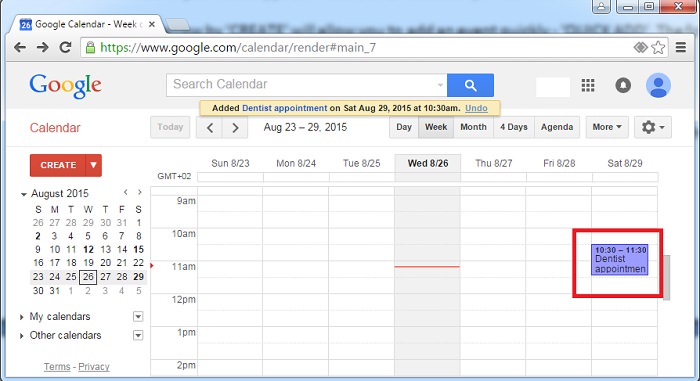
Task: Select date 9 in mini calendar
Action: (38, 250)
